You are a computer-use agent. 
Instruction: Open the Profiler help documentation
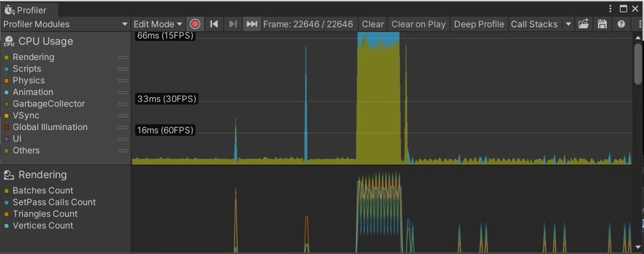pyautogui.click(x=621, y=24)
